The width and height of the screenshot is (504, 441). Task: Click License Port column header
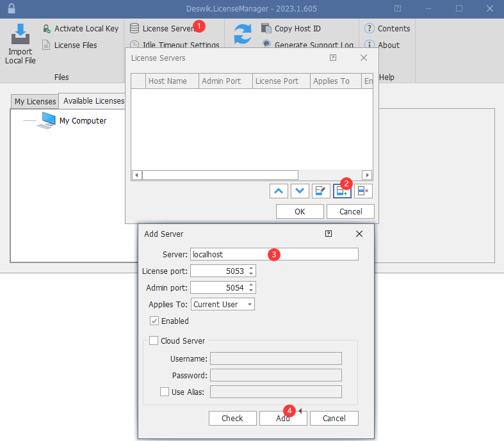coord(281,81)
